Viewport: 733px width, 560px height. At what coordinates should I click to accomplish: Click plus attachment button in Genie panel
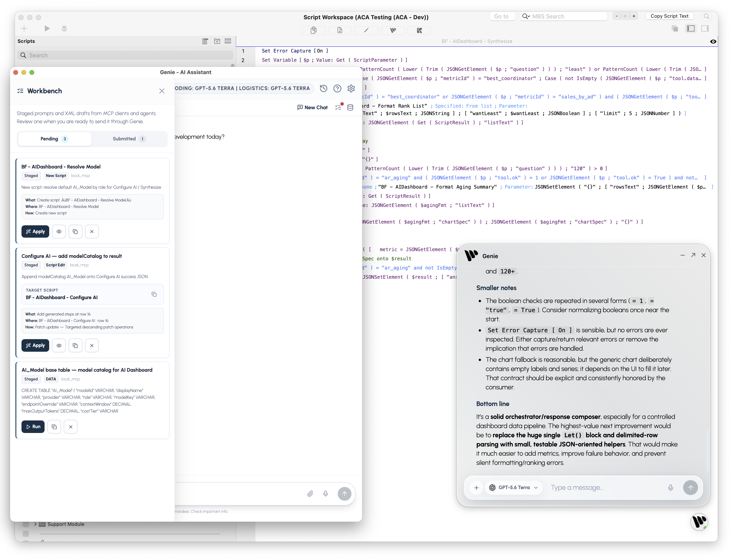click(476, 488)
